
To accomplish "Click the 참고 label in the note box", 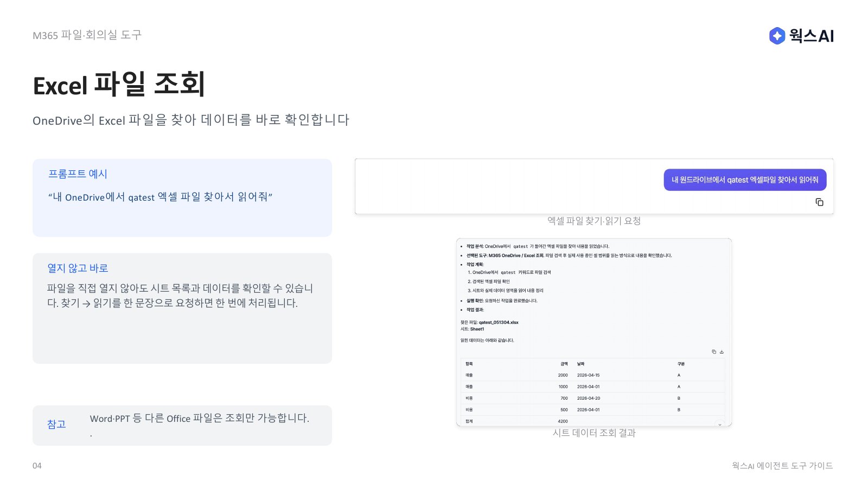I will point(56,424).
